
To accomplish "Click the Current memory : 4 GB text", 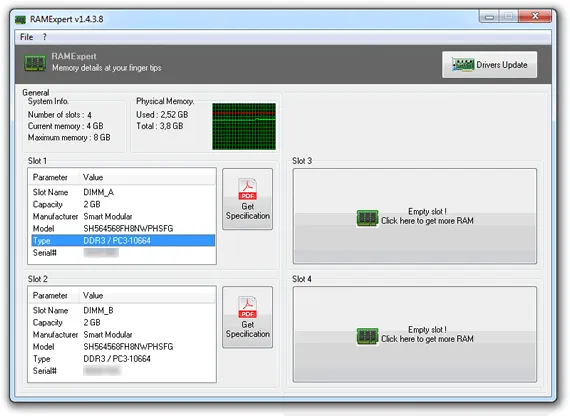I will 65,126.
